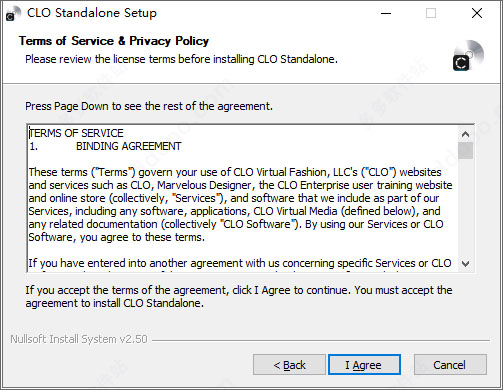Click the scroll up arrow of the license box

tap(465, 134)
